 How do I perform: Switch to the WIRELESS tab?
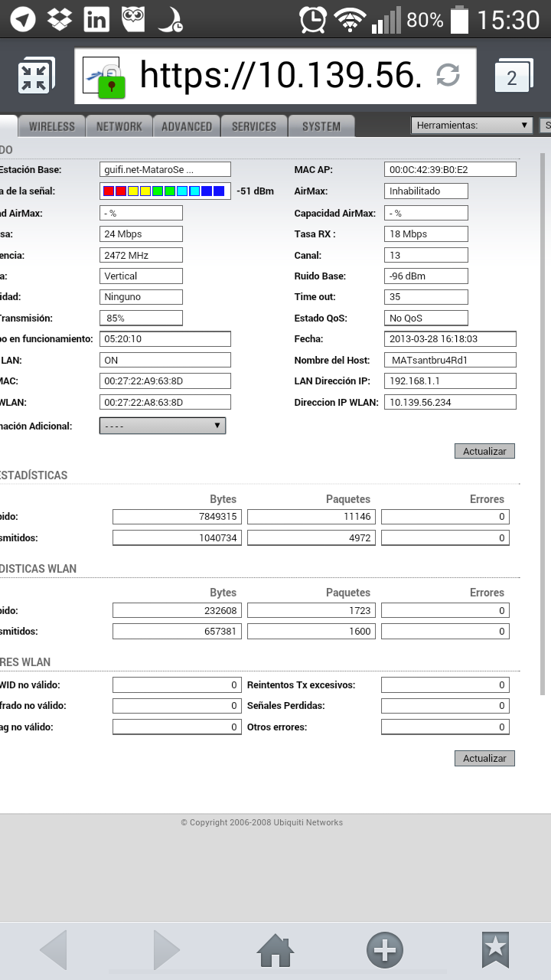point(51,126)
